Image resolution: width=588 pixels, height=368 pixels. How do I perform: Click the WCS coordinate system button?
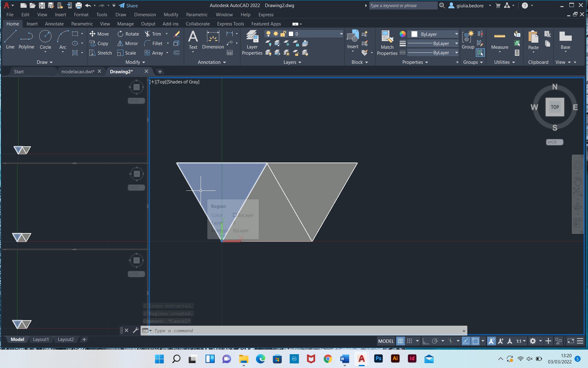[555, 142]
